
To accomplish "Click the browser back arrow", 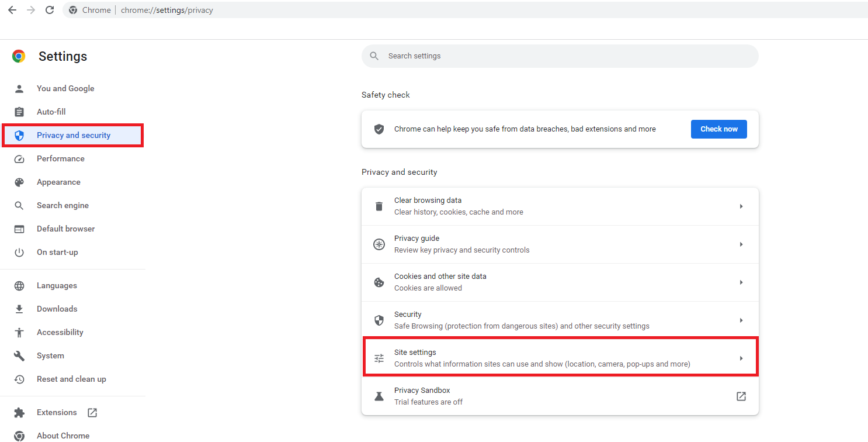I will pyautogui.click(x=12, y=10).
